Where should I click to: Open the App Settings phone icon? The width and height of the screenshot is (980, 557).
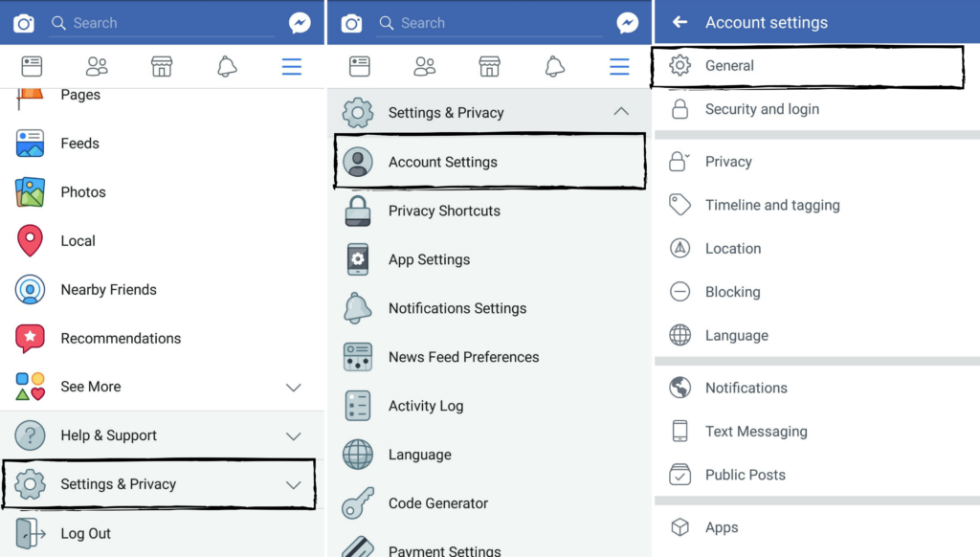point(358,259)
